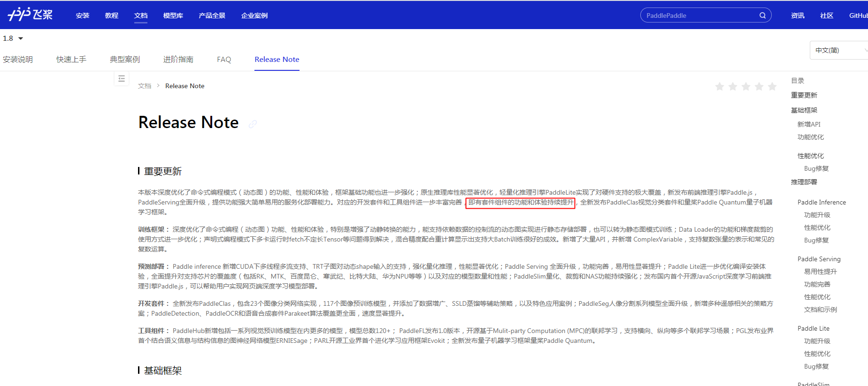Jump to 基础框架 in table of contents

804,110
